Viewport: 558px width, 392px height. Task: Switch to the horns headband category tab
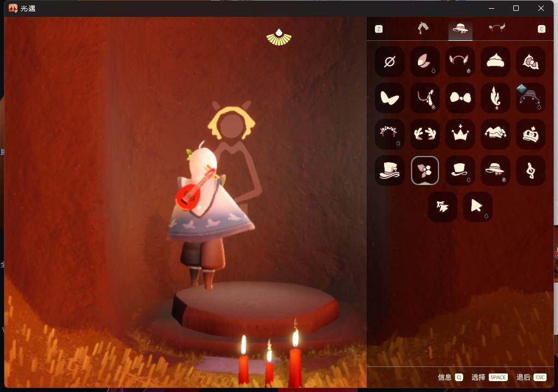(x=497, y=28)
